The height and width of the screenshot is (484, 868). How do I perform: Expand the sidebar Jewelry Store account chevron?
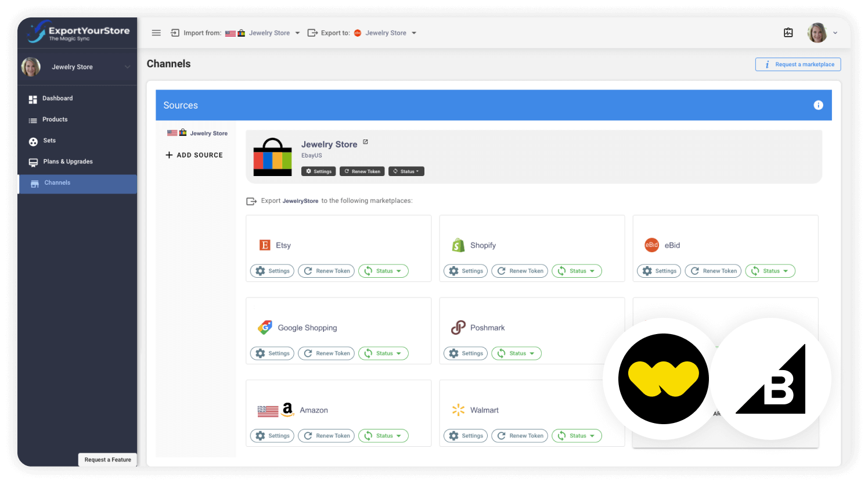pyautogui.click(x=127, y=67)
